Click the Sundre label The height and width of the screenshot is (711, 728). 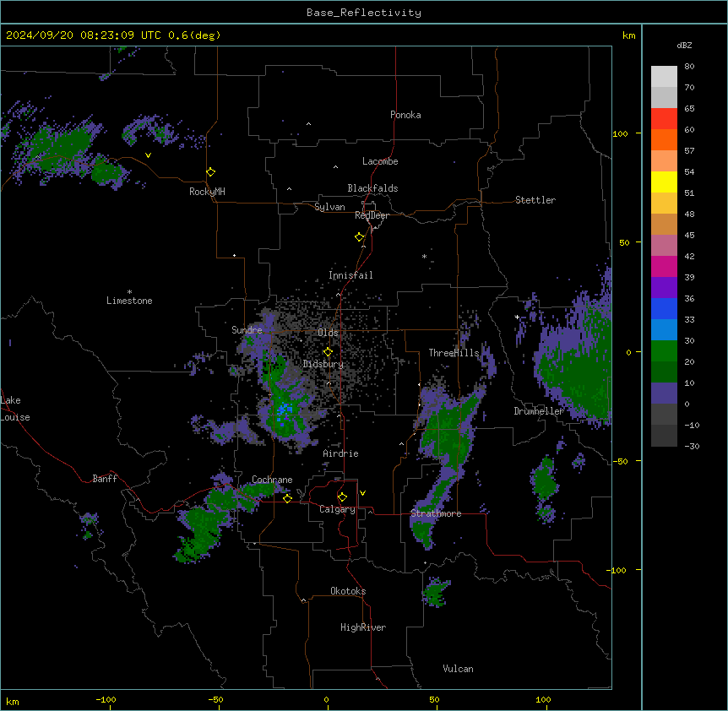tap(247, 330)
